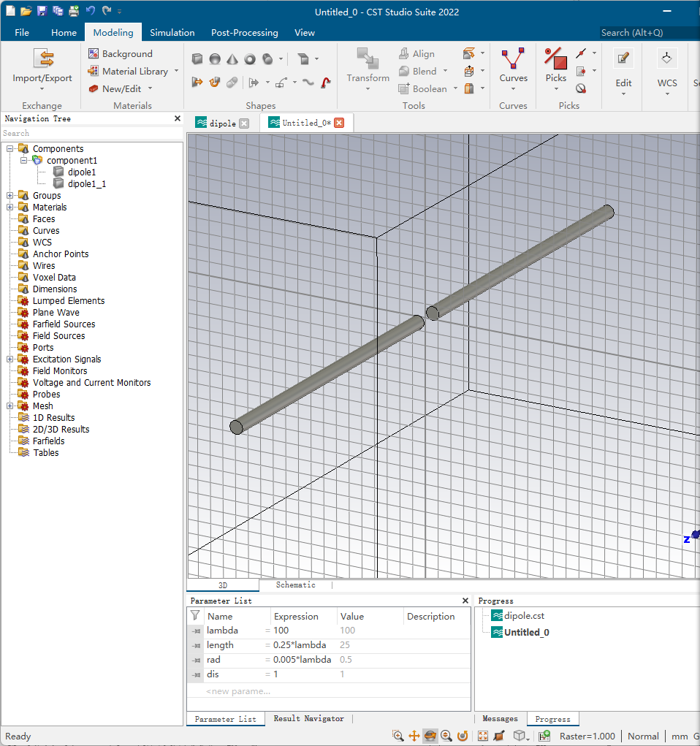Click the rotate in plane icon in status bar
Screen dimensions: 700x746
tap(463, 736)
